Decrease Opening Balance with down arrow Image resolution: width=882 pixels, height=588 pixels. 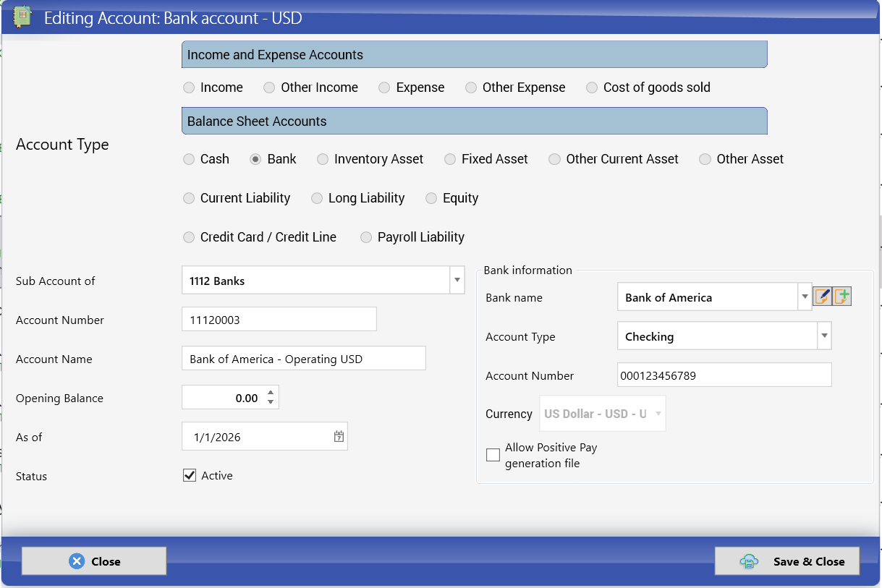[271, 402]
